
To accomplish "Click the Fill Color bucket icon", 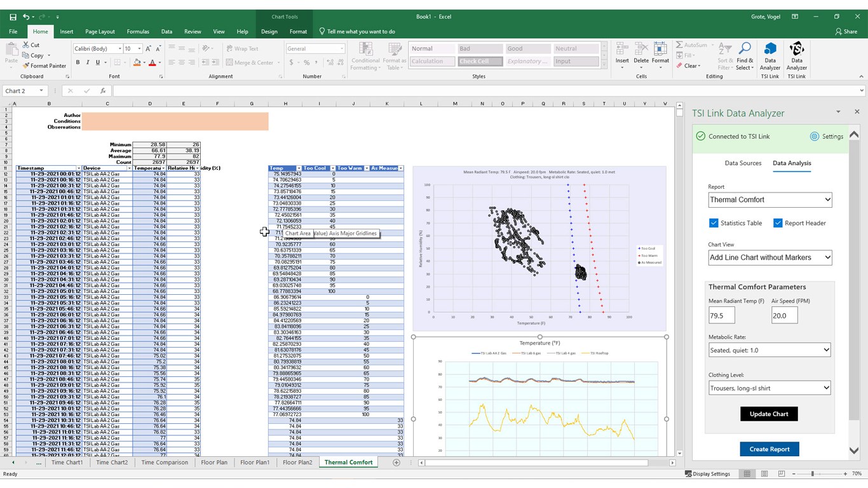I will [x=137, y=62].
